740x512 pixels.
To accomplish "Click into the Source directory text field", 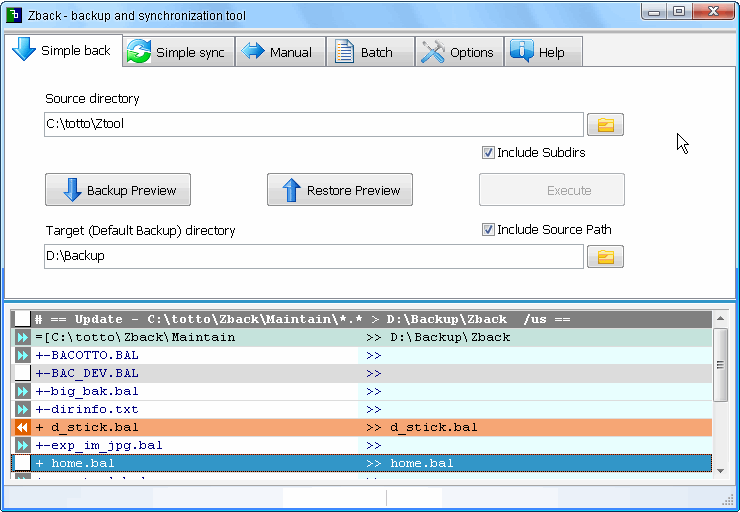I will [x=312, y=125].
